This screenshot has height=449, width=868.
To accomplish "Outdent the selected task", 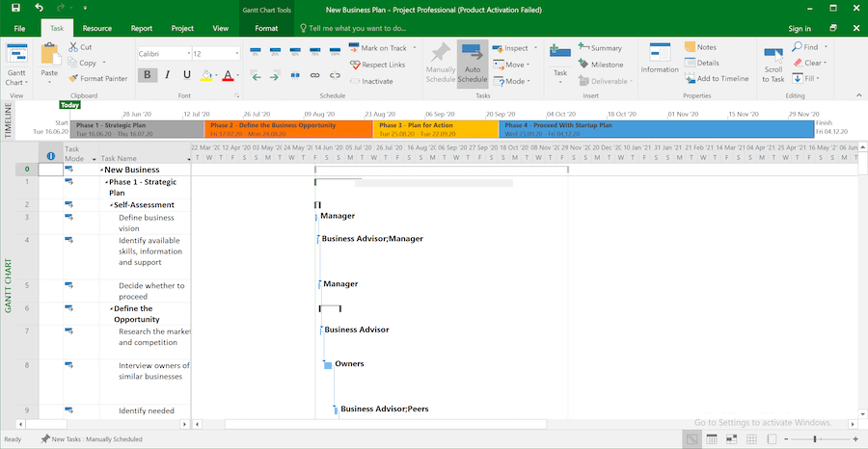I will (256, 76).
